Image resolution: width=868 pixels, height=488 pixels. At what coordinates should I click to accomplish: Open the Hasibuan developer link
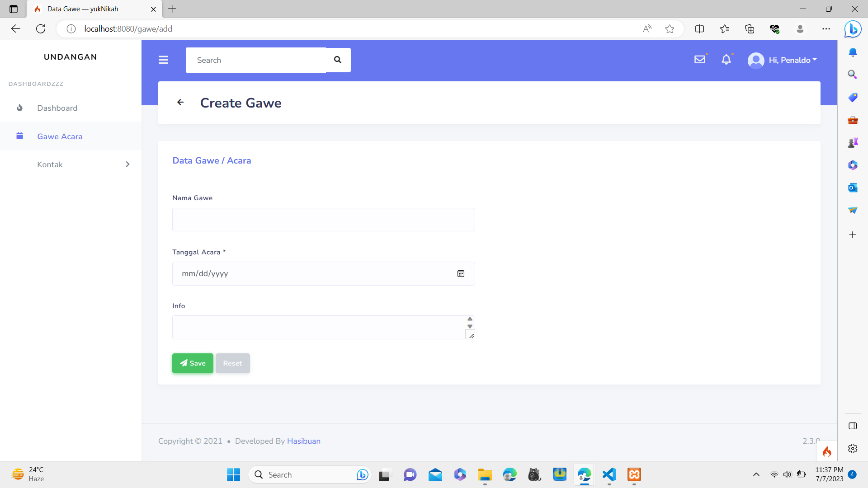(x=303, y=441)
